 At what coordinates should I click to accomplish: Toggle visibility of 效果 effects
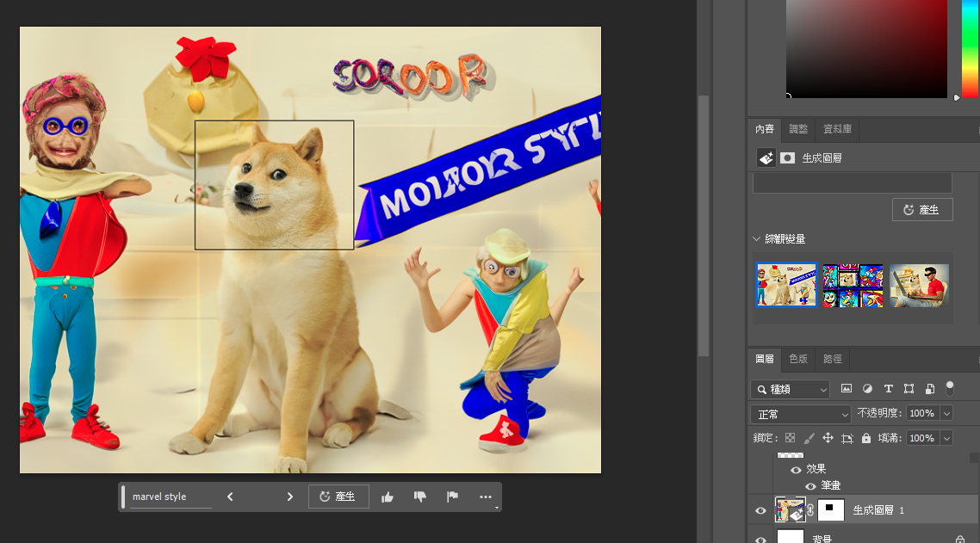click(796, 469)
